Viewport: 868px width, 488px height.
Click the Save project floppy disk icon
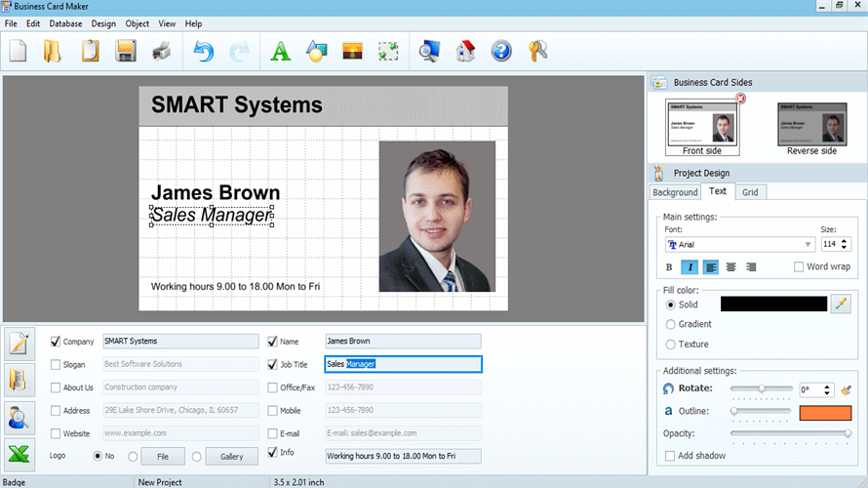pos(126,52)
